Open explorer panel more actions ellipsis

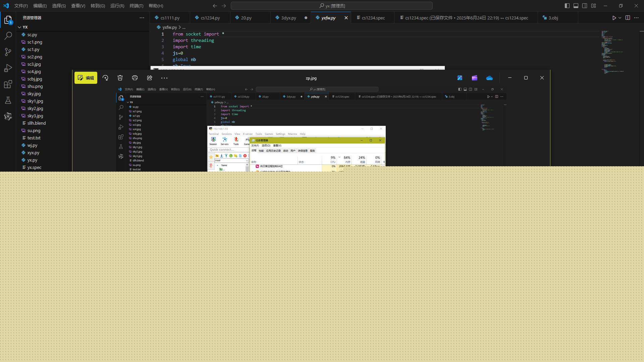[x=142, y=18]
